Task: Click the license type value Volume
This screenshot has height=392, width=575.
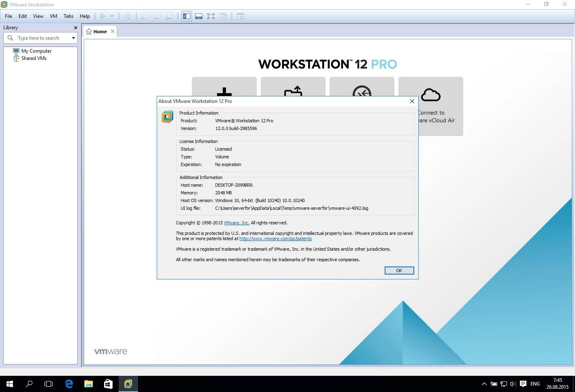Action: pos(222,157)
